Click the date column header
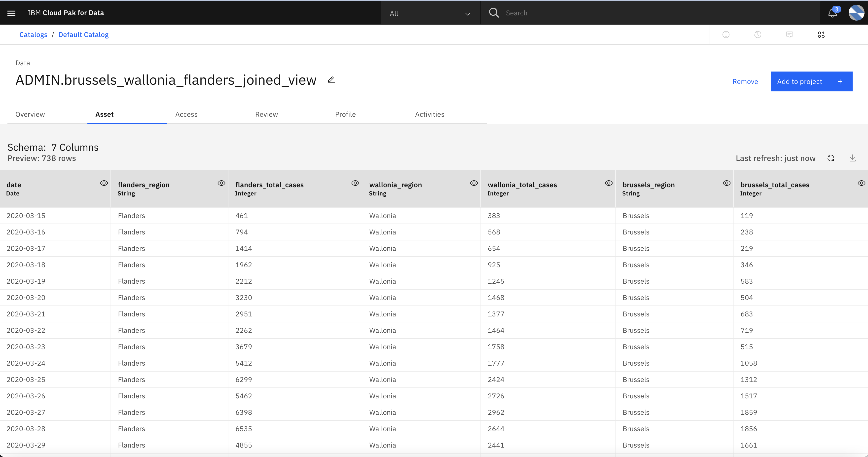 click(x=55, y=189)
